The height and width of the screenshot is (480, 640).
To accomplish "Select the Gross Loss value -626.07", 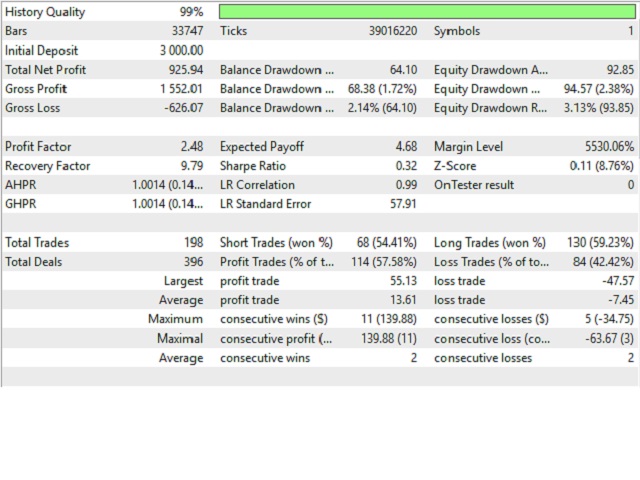I will 183,108.
